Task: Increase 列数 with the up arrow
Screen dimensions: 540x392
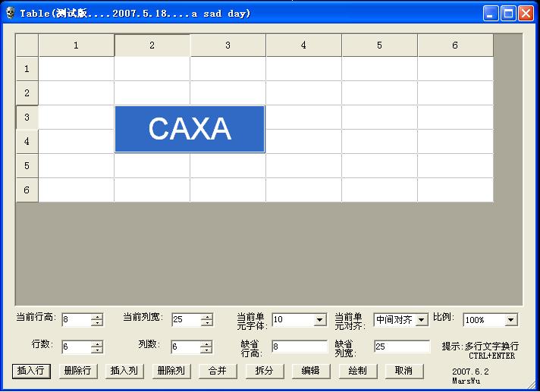Action: coord(206,343)
